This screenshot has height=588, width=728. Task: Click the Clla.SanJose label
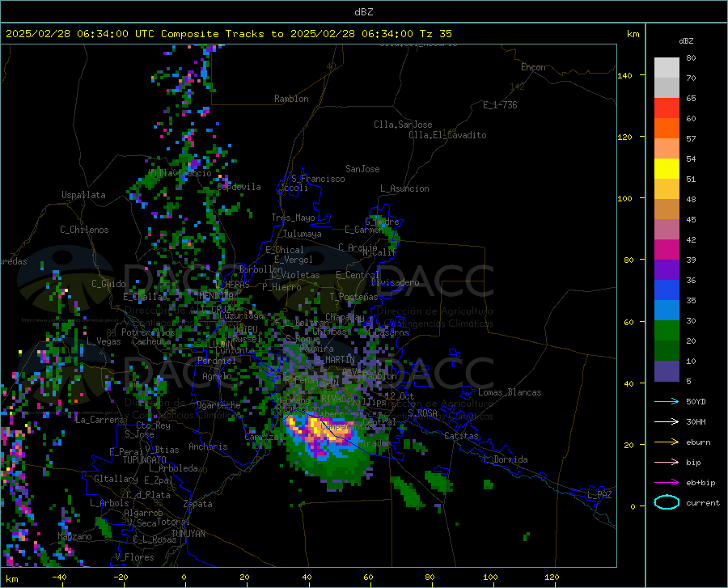(x=403, y=125)
